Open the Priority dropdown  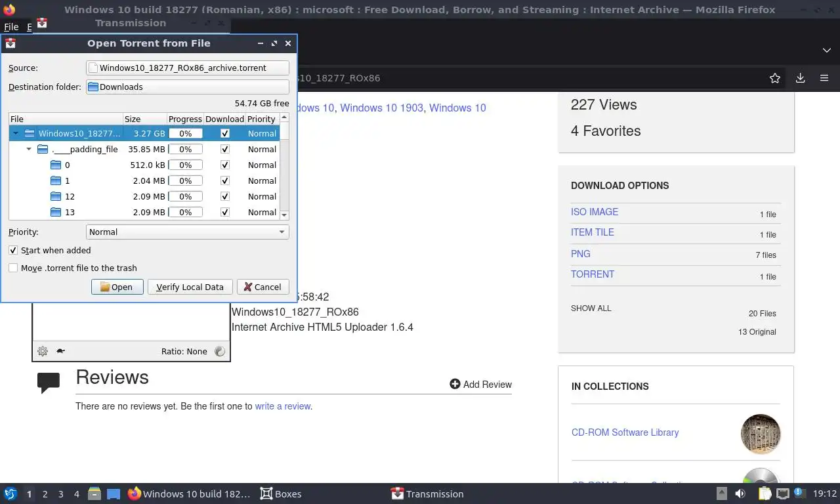(x=188, y=232)
